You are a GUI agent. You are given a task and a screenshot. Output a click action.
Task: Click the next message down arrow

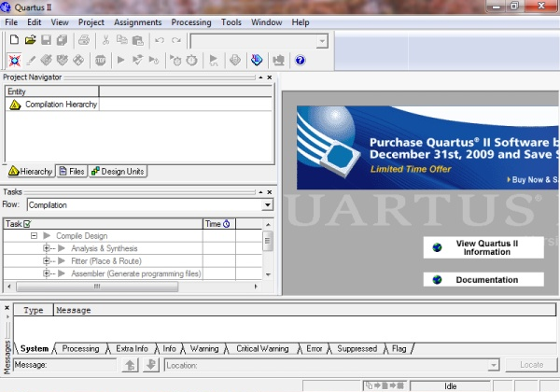(x=151, y=365)
